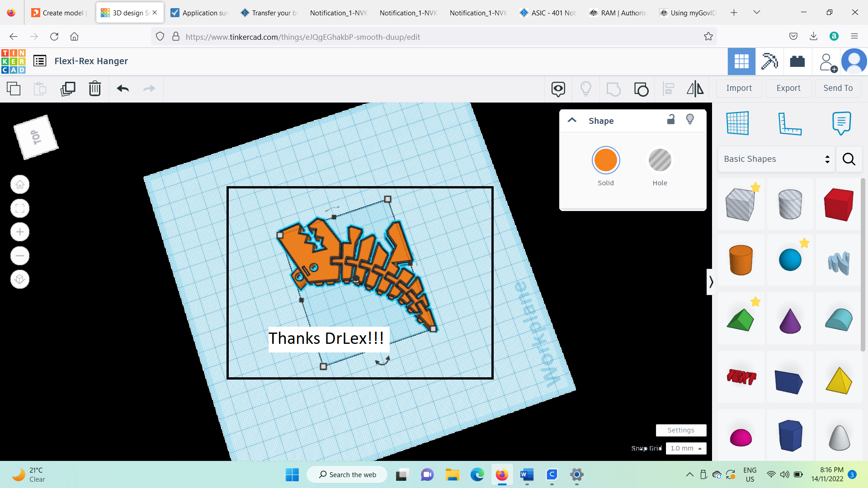Select the green Roof shape

[x=741, y=319]
